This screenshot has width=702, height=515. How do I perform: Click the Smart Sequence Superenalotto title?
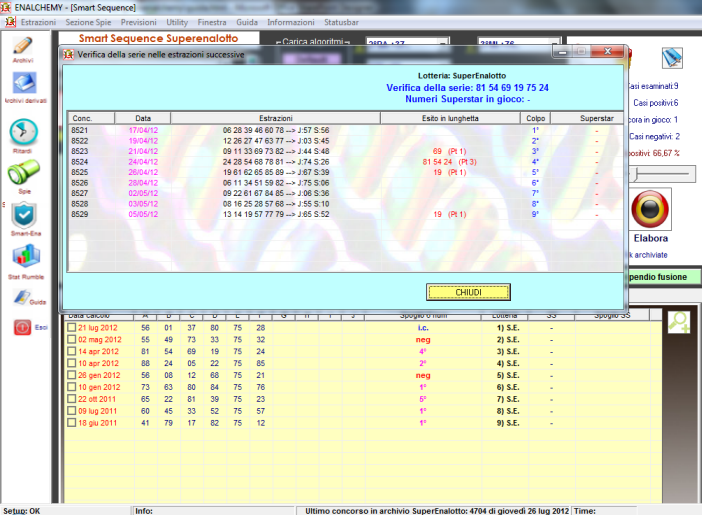pyautogui.click(x=158, y=39)
